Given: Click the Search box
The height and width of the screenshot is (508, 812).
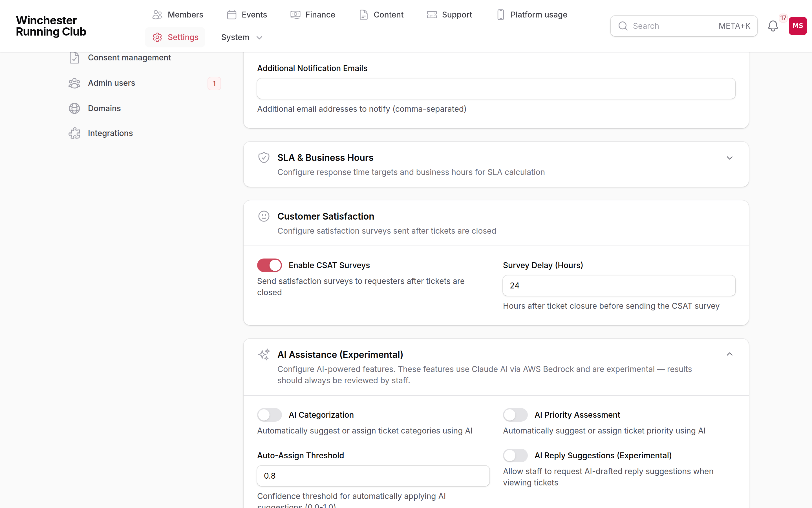Looking at the screenshot, I should (x=683, y=26).
